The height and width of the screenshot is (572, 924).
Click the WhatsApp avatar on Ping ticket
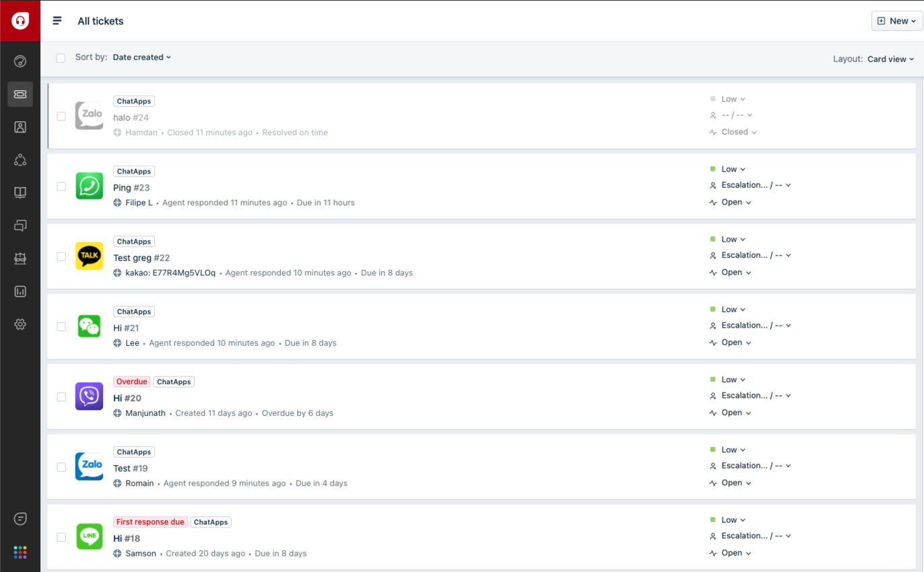(x=89, y=186)
